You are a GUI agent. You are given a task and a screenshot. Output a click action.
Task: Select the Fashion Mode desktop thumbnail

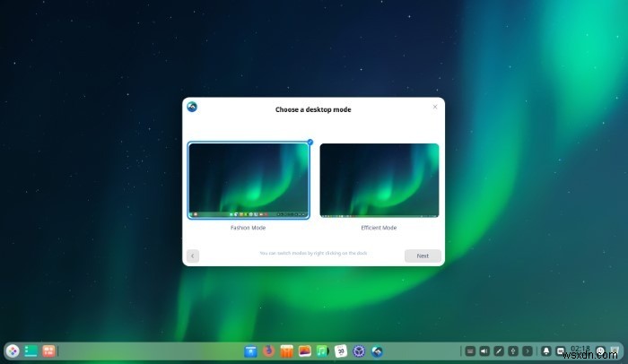pyautogui.click(x=249, y=180)
